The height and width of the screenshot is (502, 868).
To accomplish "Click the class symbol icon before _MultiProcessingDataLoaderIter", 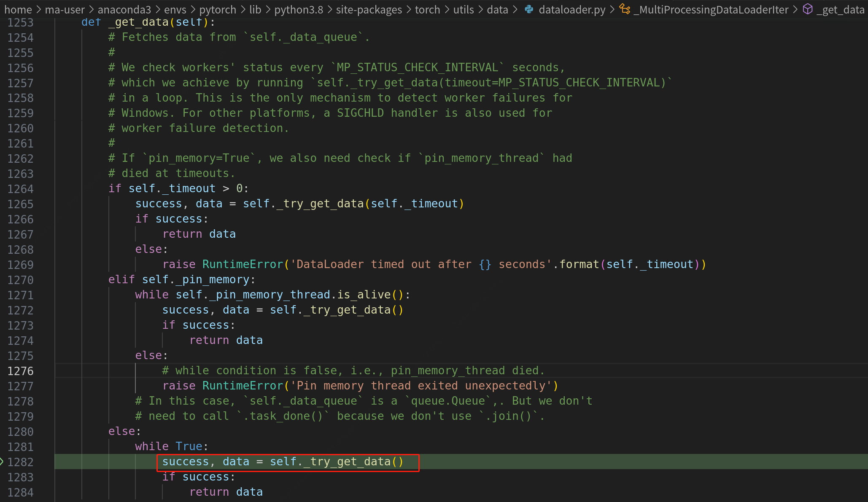I will (x=625, y=9).
